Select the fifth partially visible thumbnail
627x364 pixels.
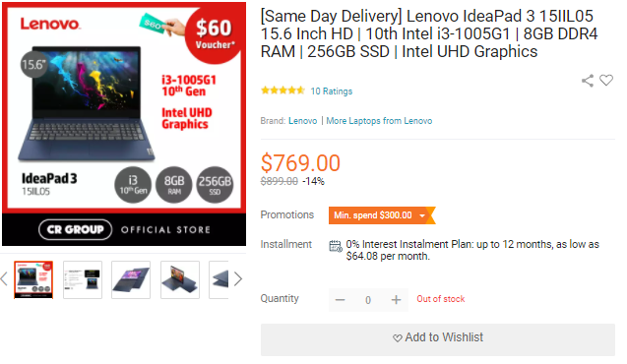click(219, 279)
